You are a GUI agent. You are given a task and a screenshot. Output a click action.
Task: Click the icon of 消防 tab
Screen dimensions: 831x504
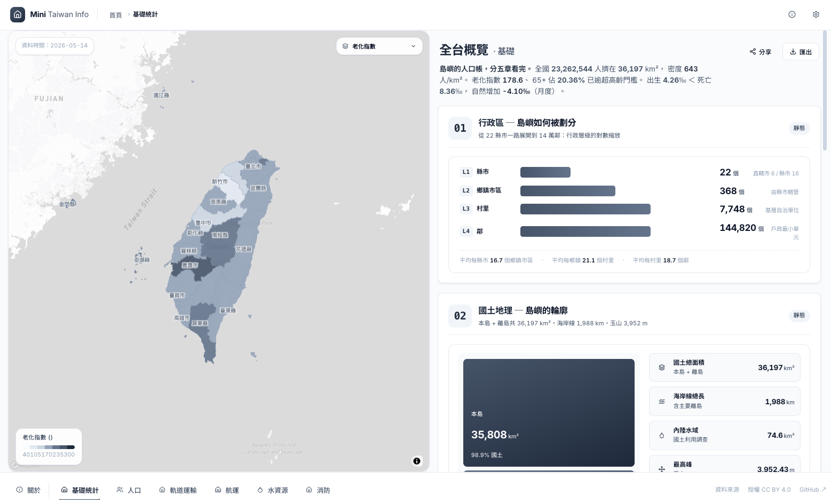click(x=309, y=490)
